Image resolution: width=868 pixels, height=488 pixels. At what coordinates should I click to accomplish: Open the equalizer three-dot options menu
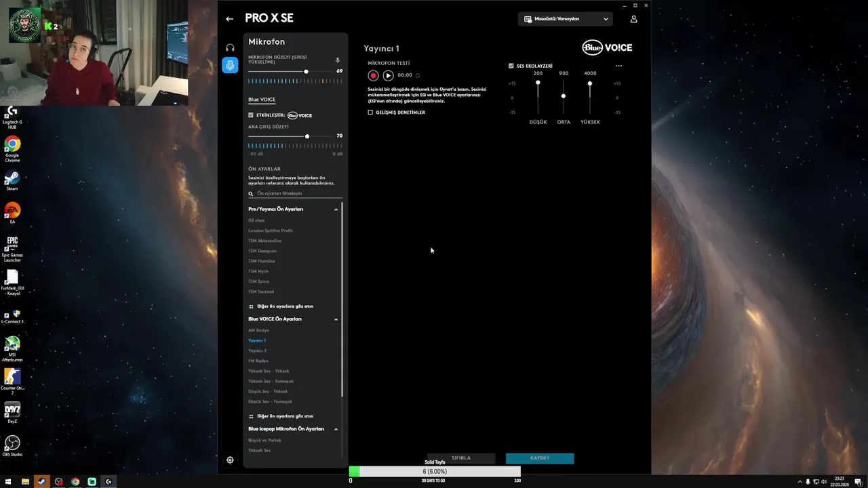618,66
